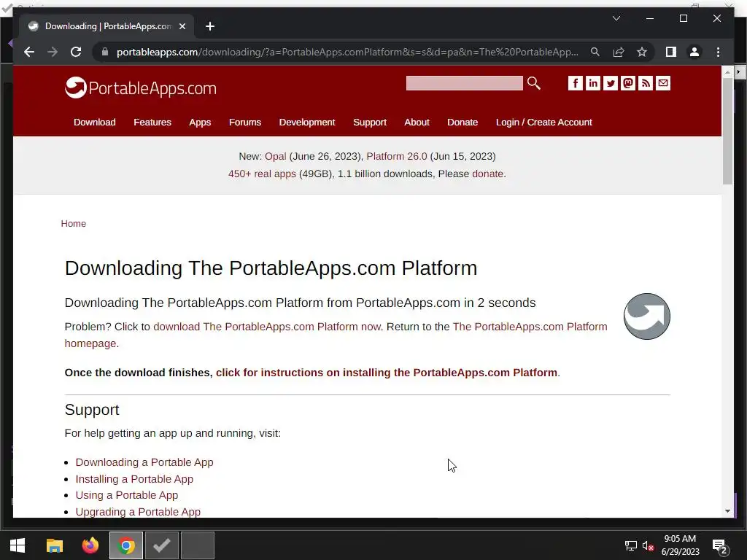Open the Development menu item
Screen dimensions: 747x560
307,122
